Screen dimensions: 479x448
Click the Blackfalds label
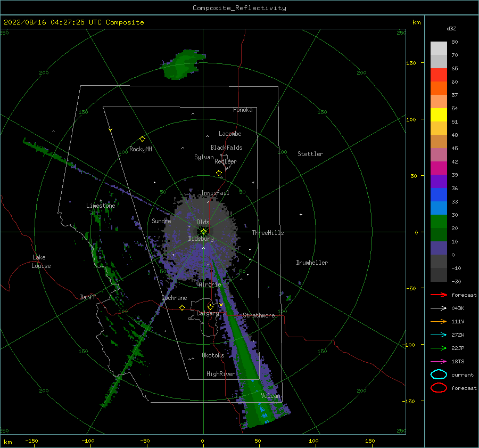(226, 148)
